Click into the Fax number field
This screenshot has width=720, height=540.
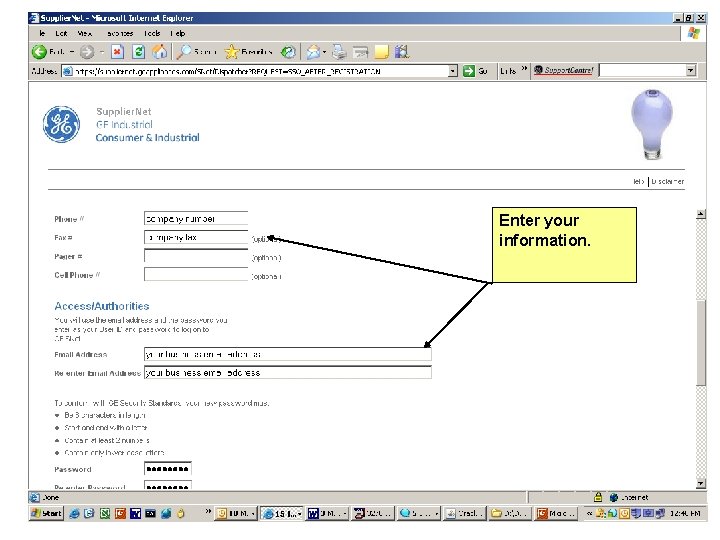(x=196, y=237)
